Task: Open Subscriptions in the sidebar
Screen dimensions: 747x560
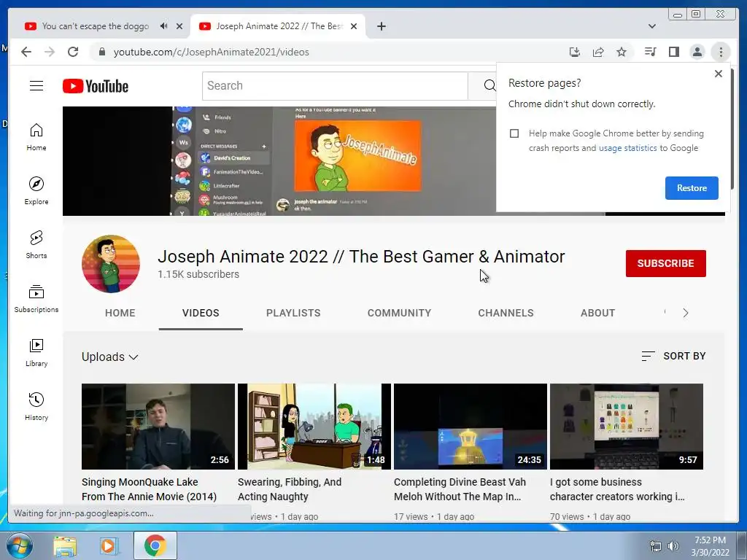Action: tap(36, 298)
